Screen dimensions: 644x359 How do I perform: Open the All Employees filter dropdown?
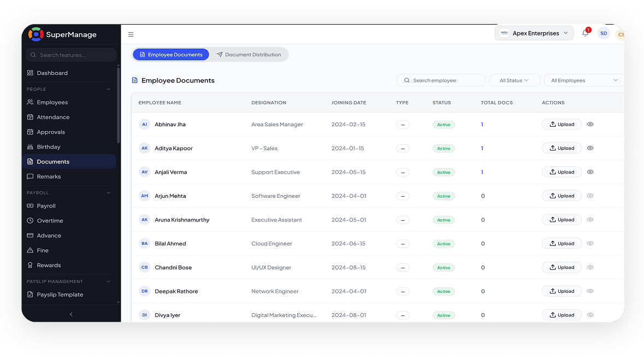pyautogui.click(x=583, y=80)
